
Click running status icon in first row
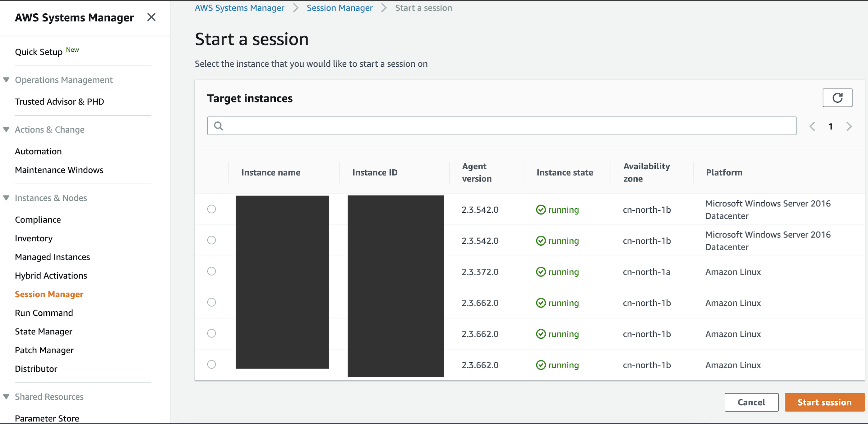(x=540, y=210)
